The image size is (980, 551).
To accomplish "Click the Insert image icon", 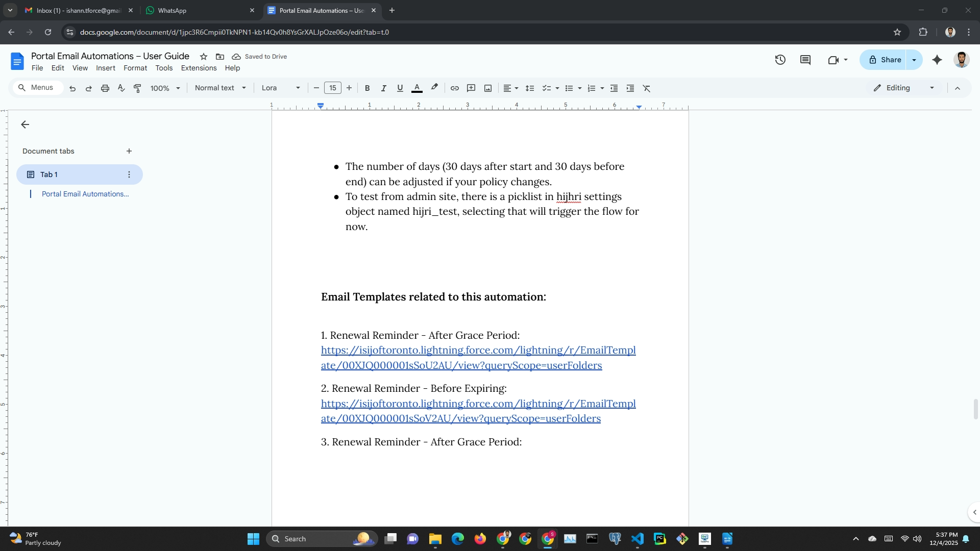I will point(488,88).
